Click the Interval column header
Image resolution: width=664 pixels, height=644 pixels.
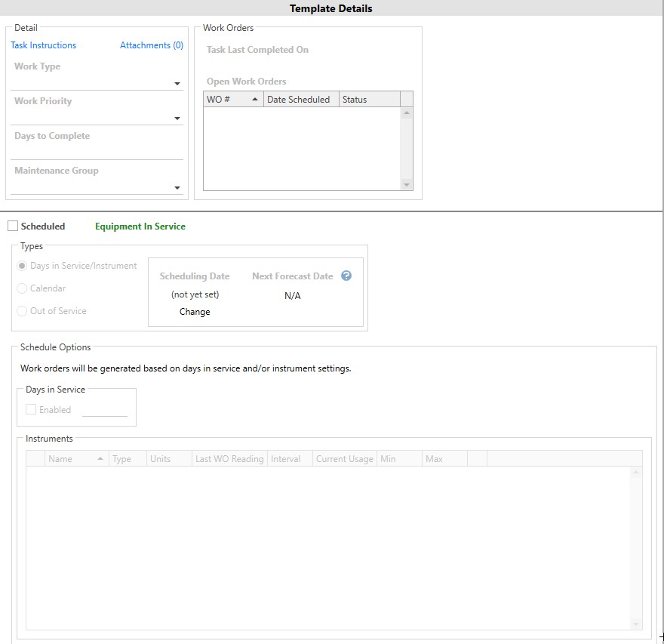[x=290, y=459]
